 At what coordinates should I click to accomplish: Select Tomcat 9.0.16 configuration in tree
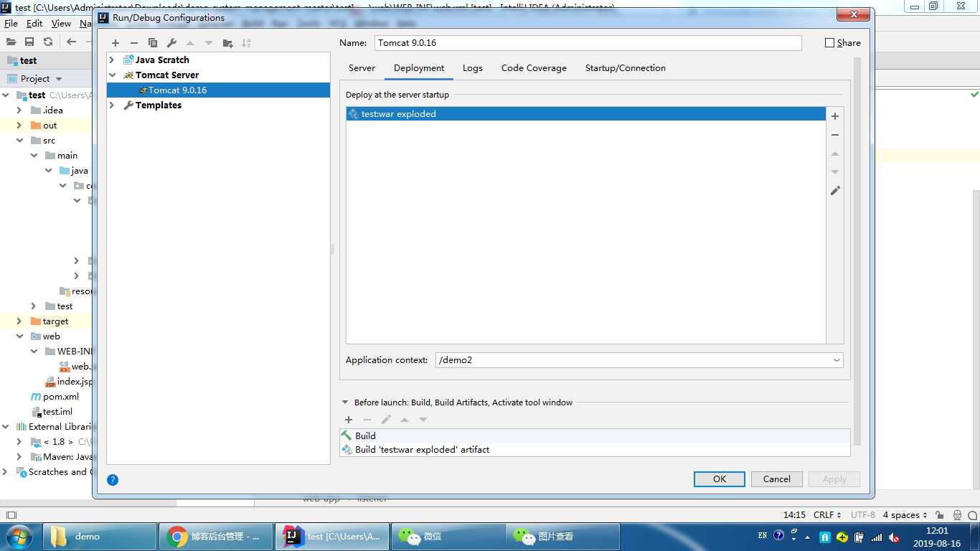218,90
